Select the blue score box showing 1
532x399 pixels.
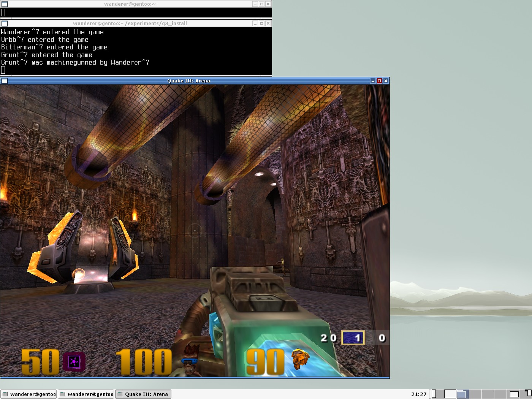(x=353, y=338)
